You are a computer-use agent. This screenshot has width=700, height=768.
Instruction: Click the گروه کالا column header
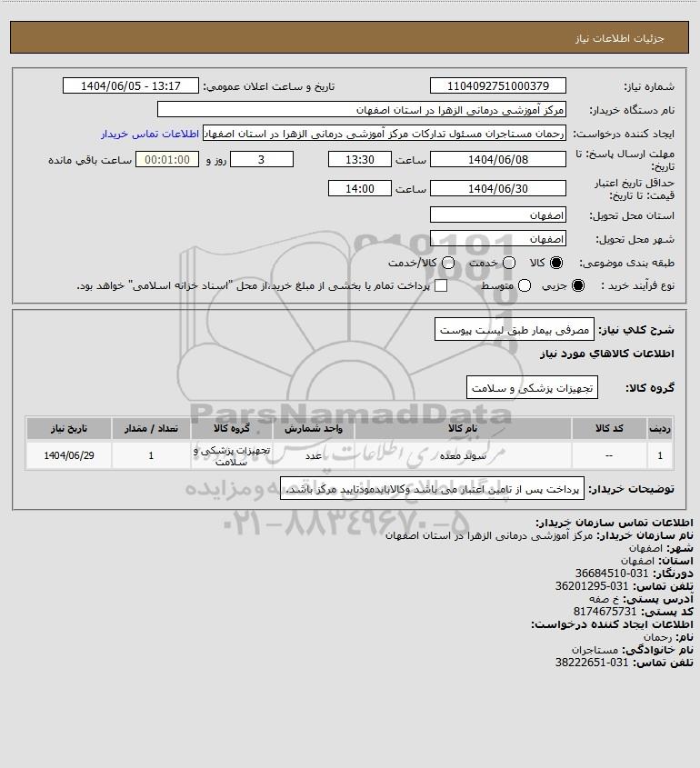coord(231,429)
